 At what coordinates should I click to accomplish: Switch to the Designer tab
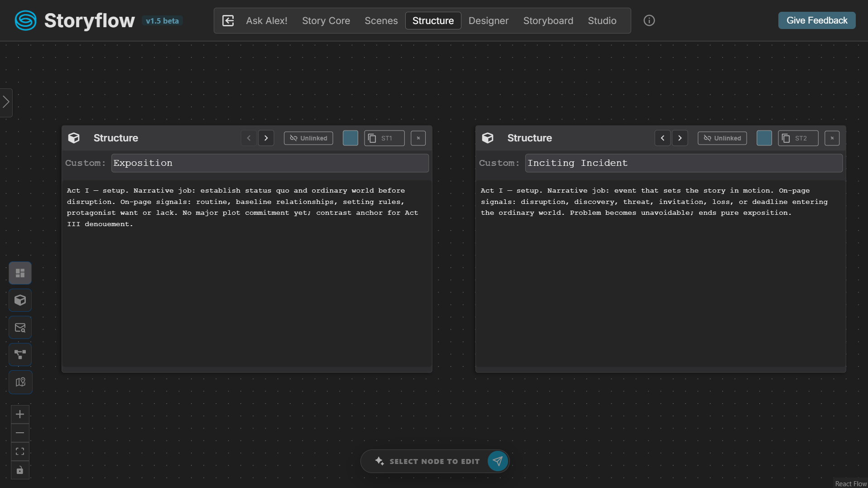[489, 20]
